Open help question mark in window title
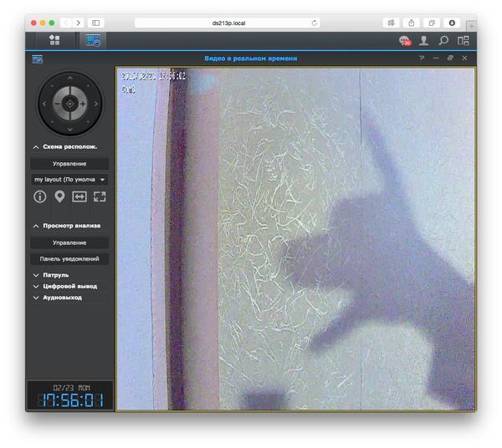Viewport: 502px width, 448px height. [422, 58]
